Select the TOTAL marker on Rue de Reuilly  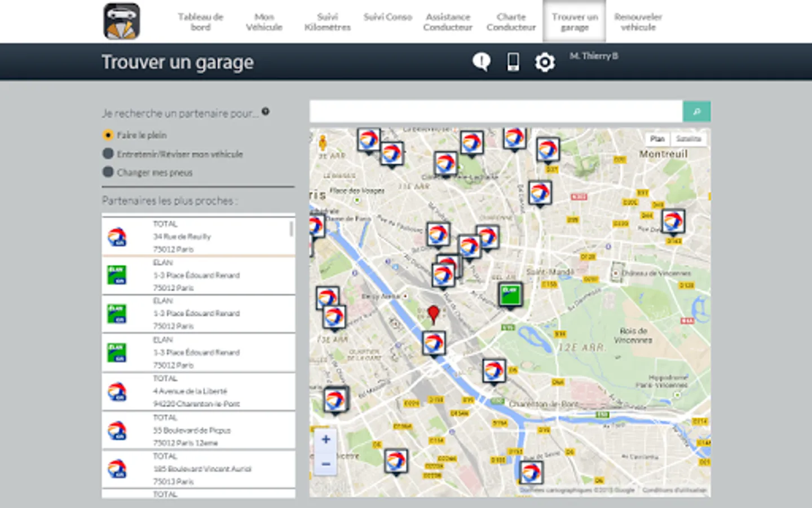click(198, 236)
